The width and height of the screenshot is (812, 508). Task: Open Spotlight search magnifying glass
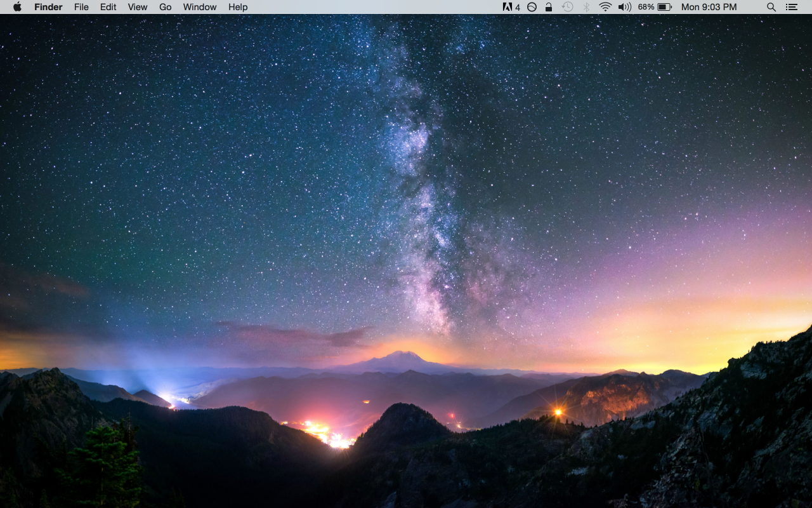[x=771, y=7]
